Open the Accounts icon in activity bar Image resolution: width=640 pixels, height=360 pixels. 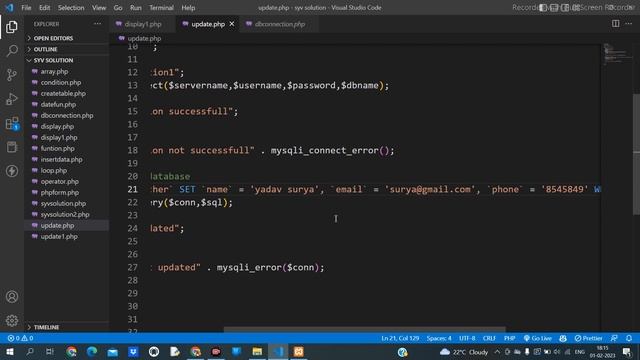12,297
